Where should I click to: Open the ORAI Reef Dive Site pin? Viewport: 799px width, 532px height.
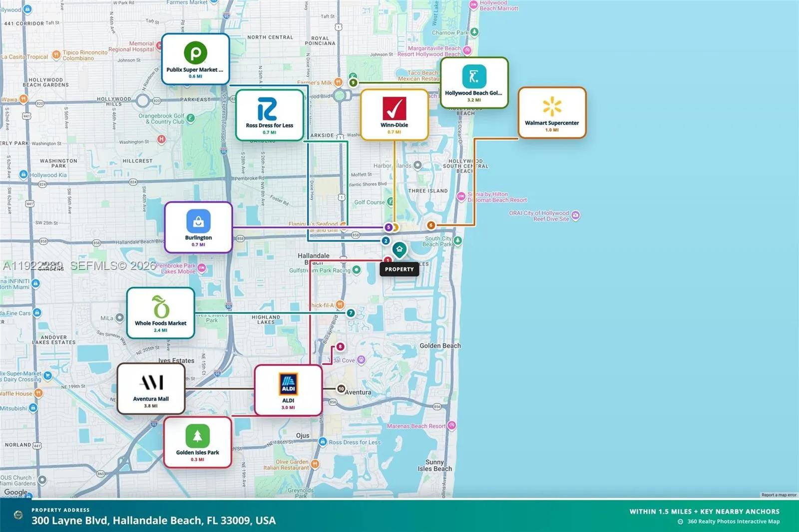pos(576,215)
